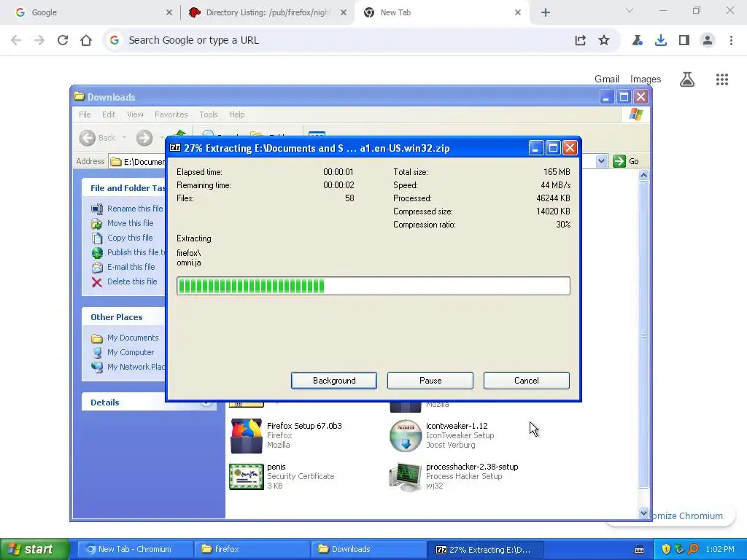Image resolution: width=747 pixels, height=560 pixels.
Task: Open Google apps grid icon
Action: [x=721, y=79]
